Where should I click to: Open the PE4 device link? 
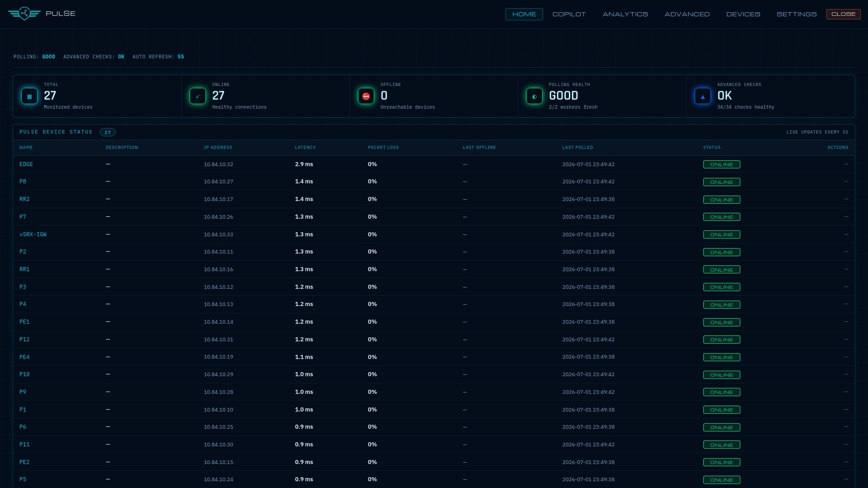(24, 357)
